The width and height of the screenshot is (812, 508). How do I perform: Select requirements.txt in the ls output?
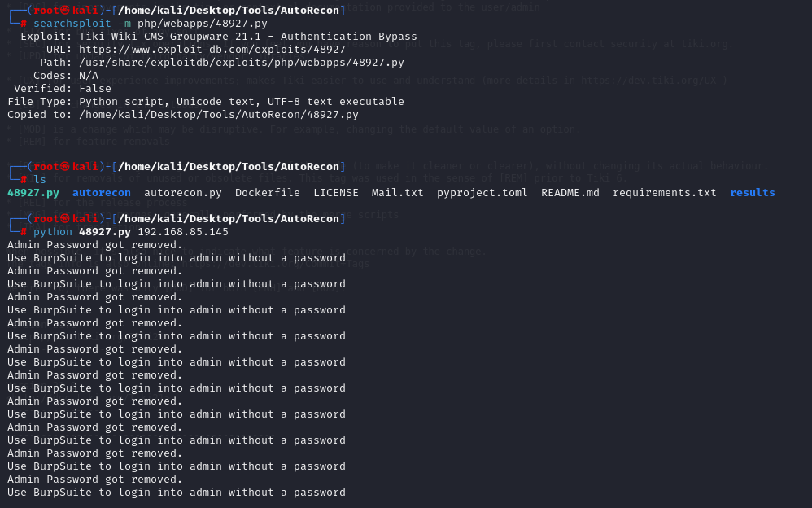tap(665, 192)
